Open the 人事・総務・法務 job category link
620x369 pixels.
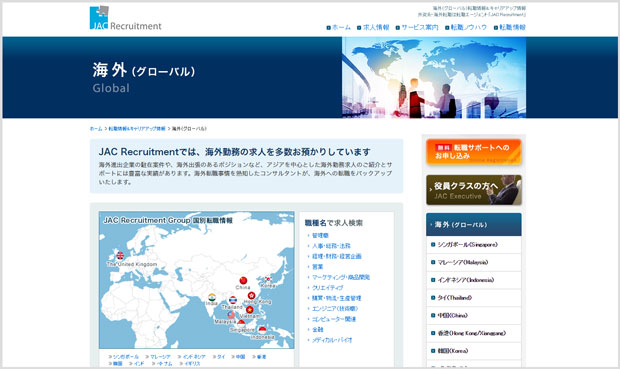tap(331, 246)
